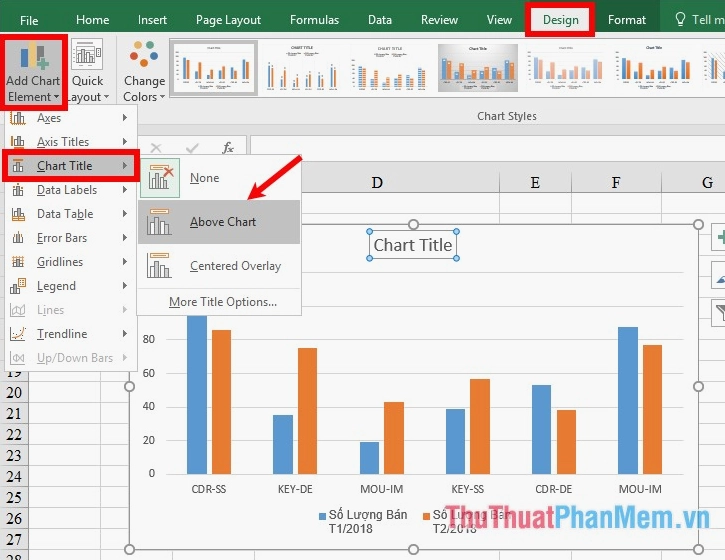
Task: Open the Gridlines submenu
Action: [71, 262]
